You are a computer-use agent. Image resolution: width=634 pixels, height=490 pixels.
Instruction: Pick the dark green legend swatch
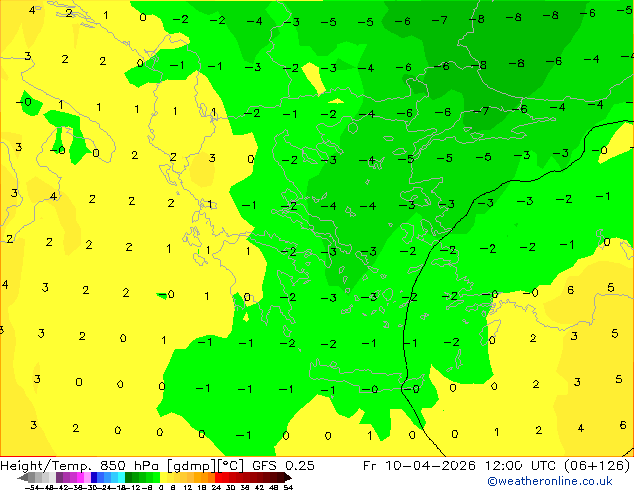click(129, 477)
